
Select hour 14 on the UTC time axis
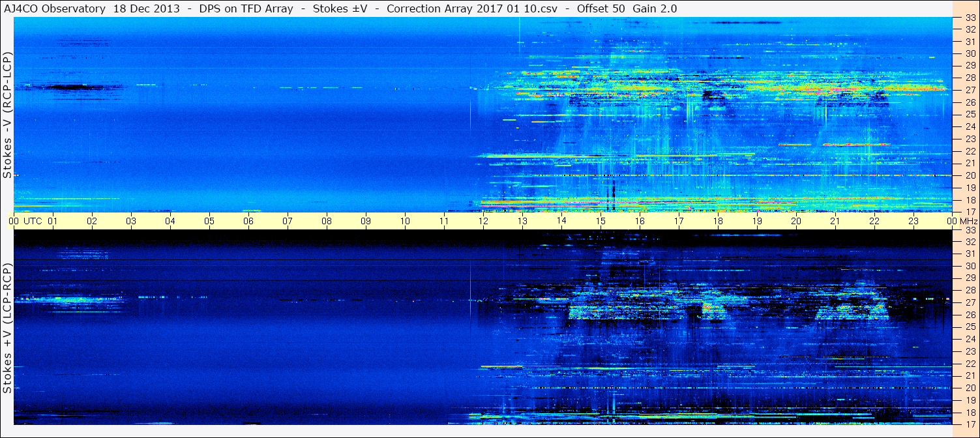[x=561, y=221]
